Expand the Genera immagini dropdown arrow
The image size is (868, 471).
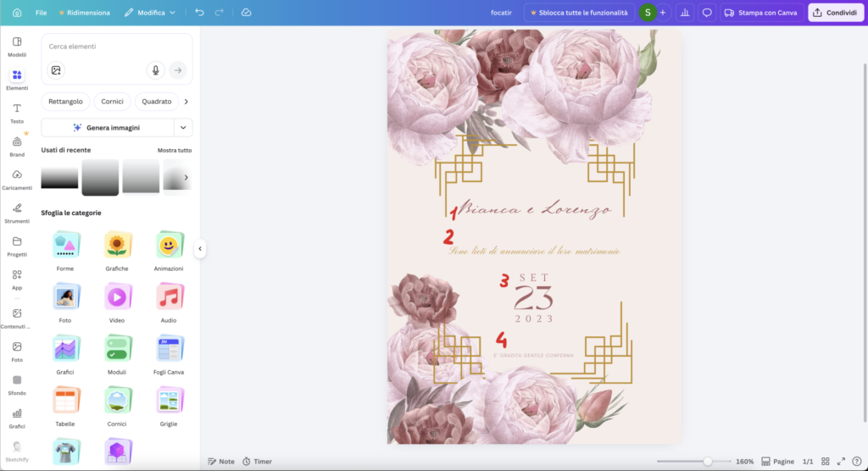click(183, 127)
